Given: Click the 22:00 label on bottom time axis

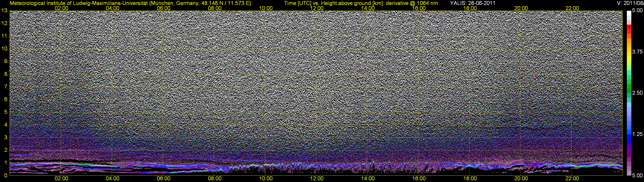Looking at the screenshot, I should coord(572,179).
